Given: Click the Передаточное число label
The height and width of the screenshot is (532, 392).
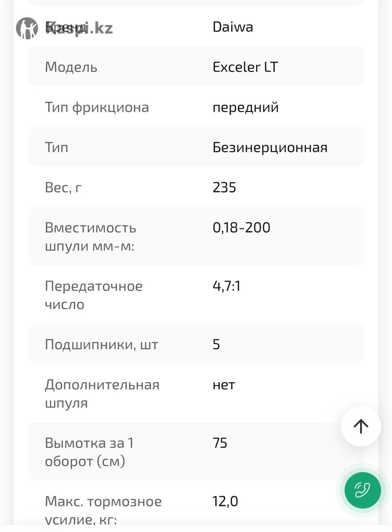Looking at the screenshot, I should point(93,295).
